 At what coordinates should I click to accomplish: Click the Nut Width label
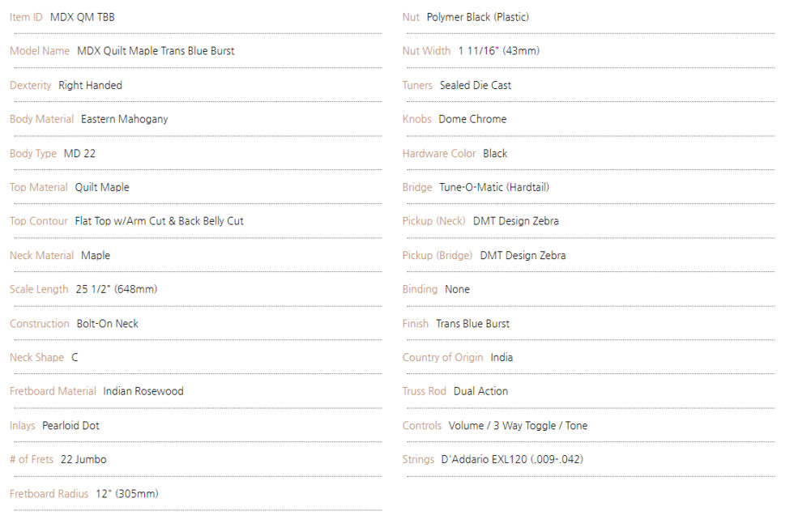tap(426, 51)
